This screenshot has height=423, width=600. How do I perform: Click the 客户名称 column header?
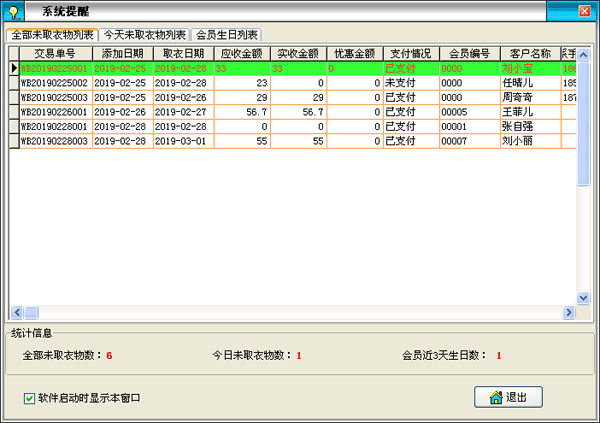click(x=530, y=53)
